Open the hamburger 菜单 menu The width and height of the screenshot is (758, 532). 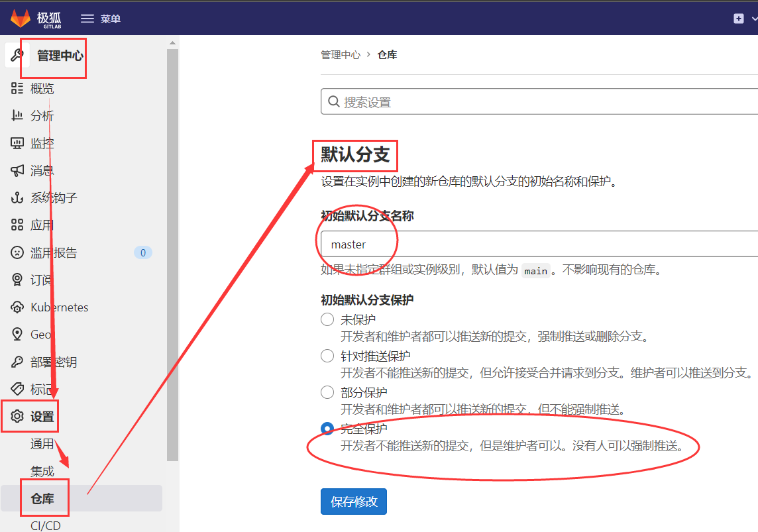[x=101, y=19]
